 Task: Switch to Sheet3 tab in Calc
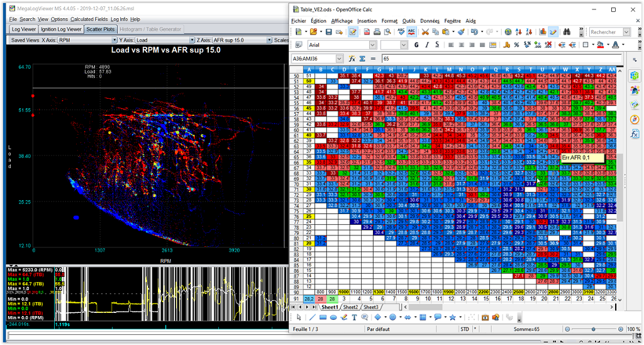[371, 307]
